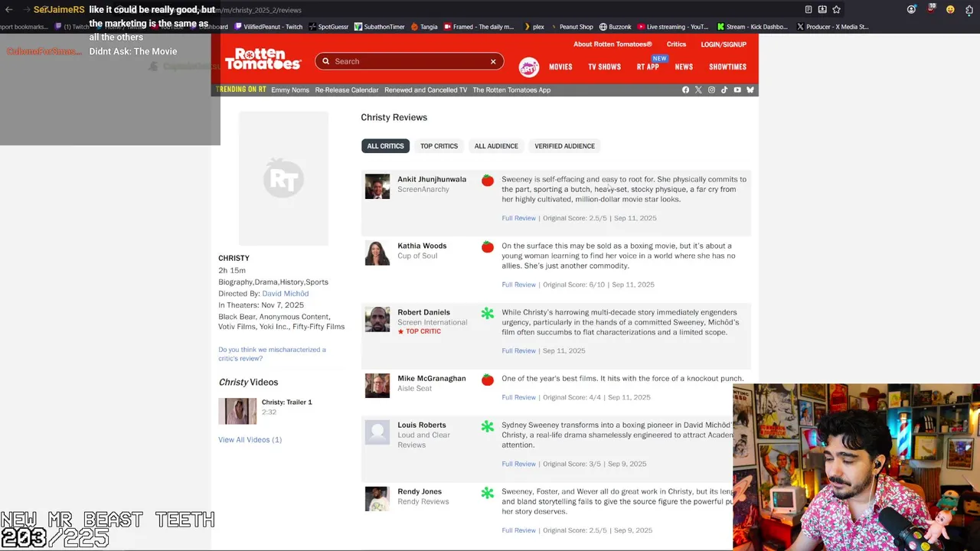Open the MOVIES menu
Image resolution: width=980 pixels, height=551 pixels.
(560, 67)
